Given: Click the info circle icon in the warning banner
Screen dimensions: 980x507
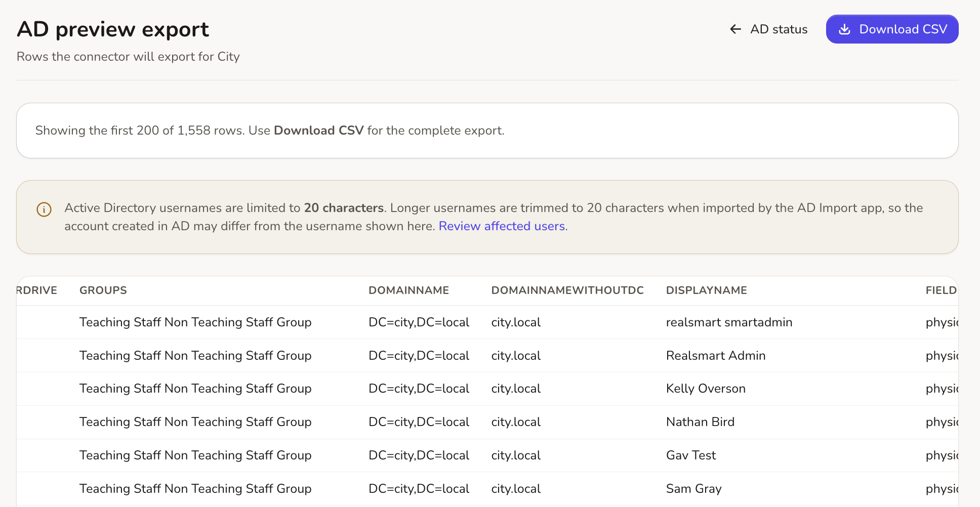Looking at the screenshot, I should tap(44, 209).
